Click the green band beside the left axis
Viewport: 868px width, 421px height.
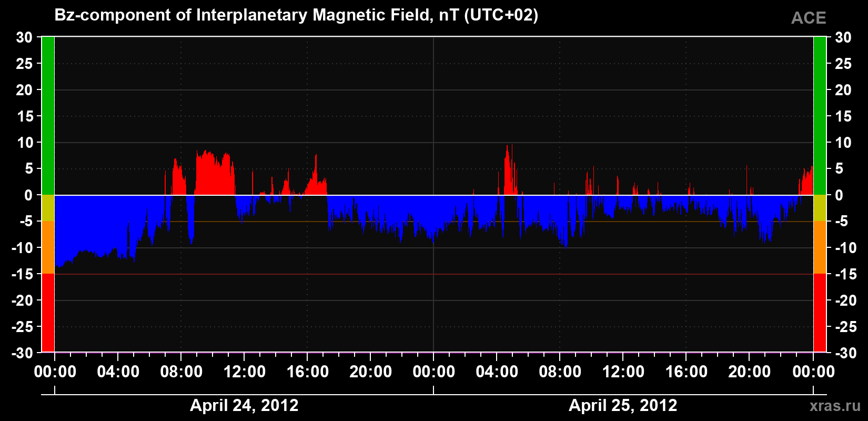48,116
